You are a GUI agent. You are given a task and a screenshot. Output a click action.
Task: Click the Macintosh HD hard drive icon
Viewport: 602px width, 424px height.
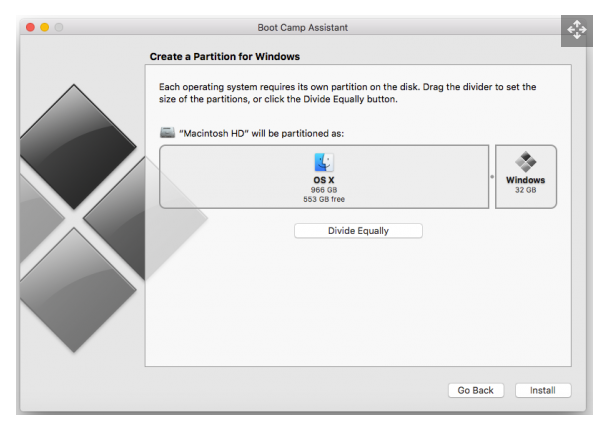click(167, 131)
